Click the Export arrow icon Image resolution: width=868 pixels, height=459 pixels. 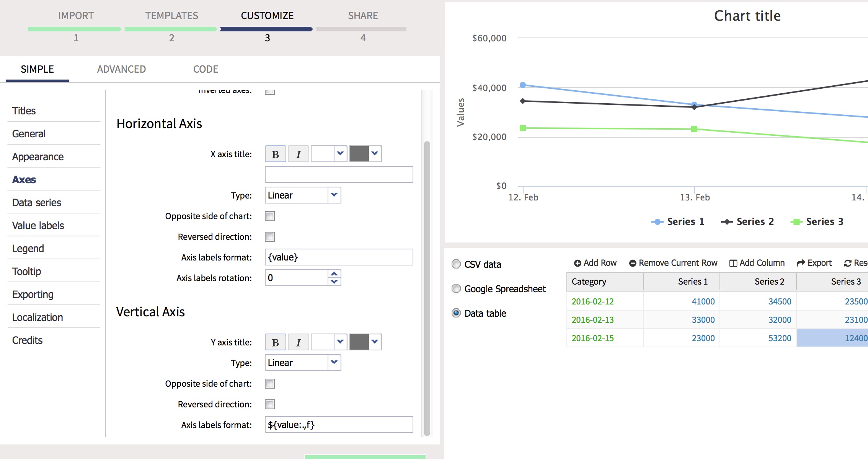coord(801,263)
